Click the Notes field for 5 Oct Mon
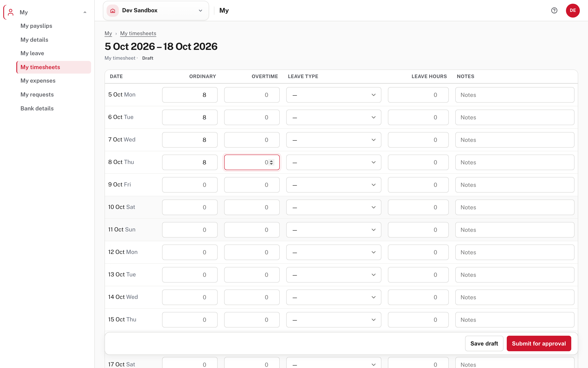Image resolution: width=588 pixels, height=368 pixels. coord(515,95)
